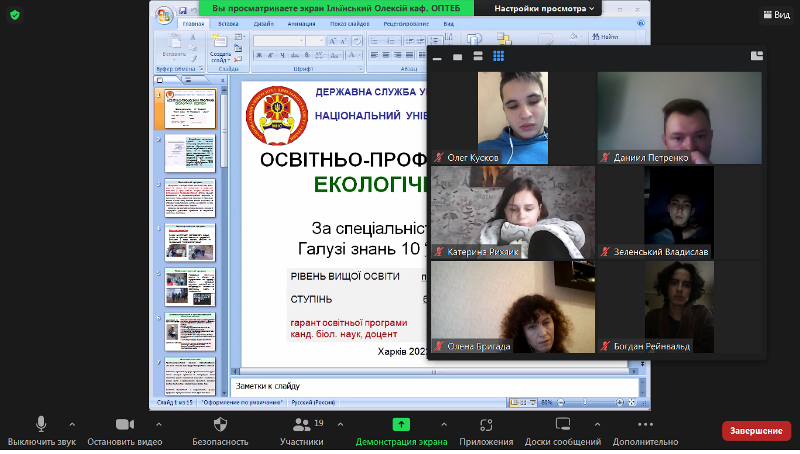Expand participants options arrow

tap(334, 424)
